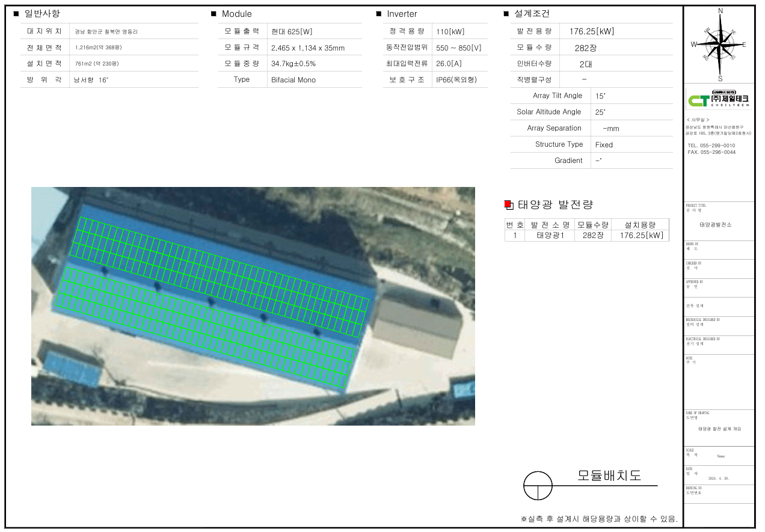Select the 태양광발전소 project title field
The height and width of the screenshot is (532, 765).
point(716,224)
